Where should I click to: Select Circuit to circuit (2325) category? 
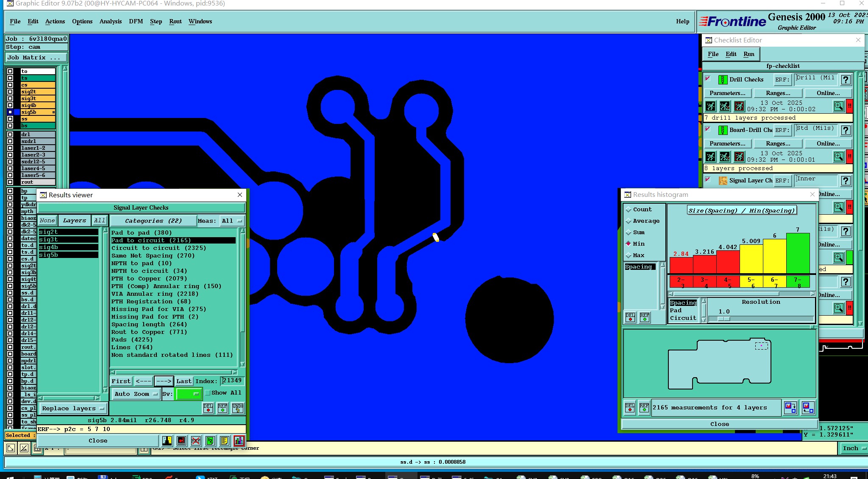click(x=159, y=248)
